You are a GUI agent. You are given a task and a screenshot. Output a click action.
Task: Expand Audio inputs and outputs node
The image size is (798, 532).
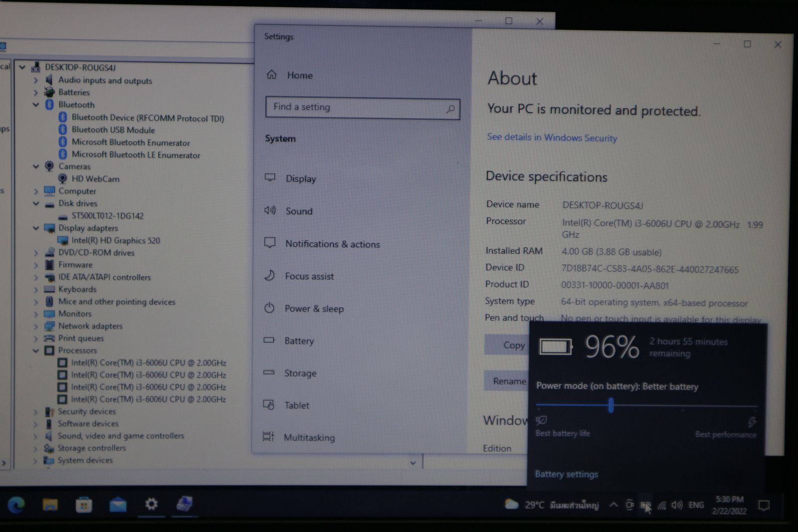tap(35, 80)
